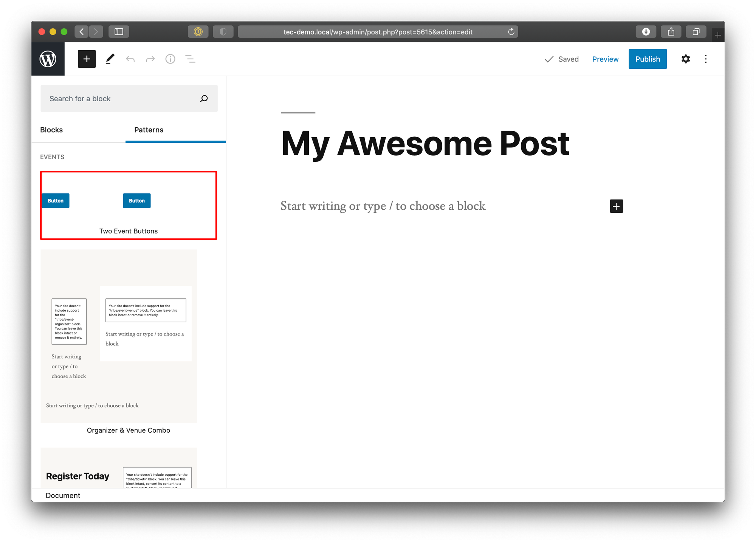Toggle the editor settings sidebar with the gear
The width and height of the screenshot is (756, 543).
(685, 59)
